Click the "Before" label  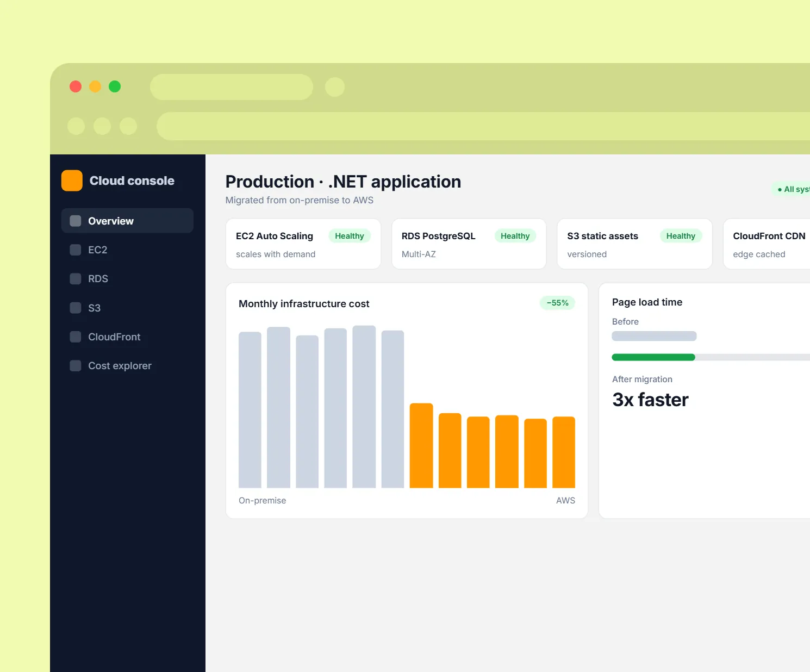(x=625, y=321)
